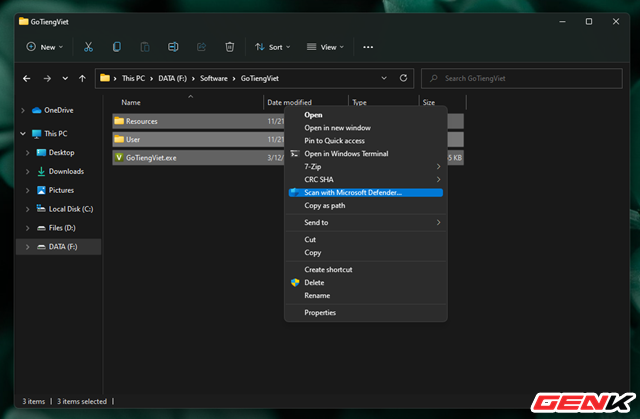Choose Create shortcut

[x=365, y=269]
